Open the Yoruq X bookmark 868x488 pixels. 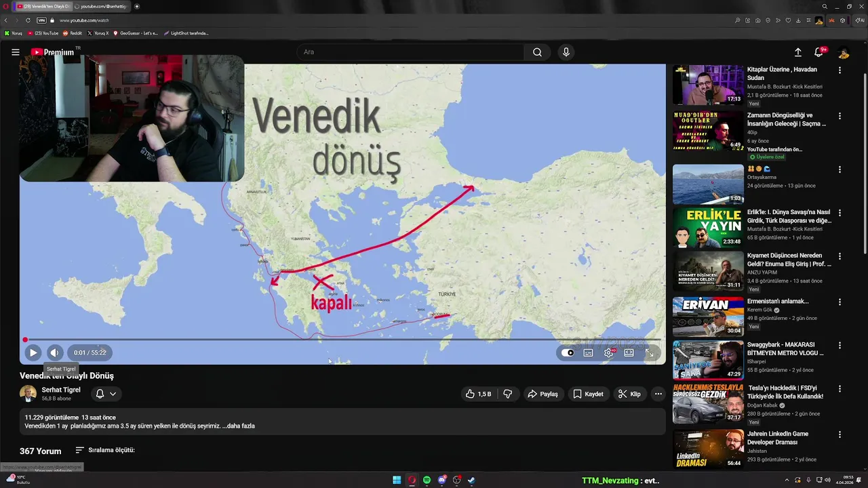[x=98, y=33]
